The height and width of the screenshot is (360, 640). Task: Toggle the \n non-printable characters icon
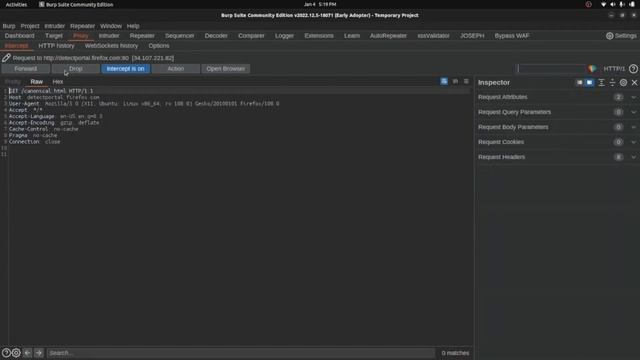[x=455, y=81]
